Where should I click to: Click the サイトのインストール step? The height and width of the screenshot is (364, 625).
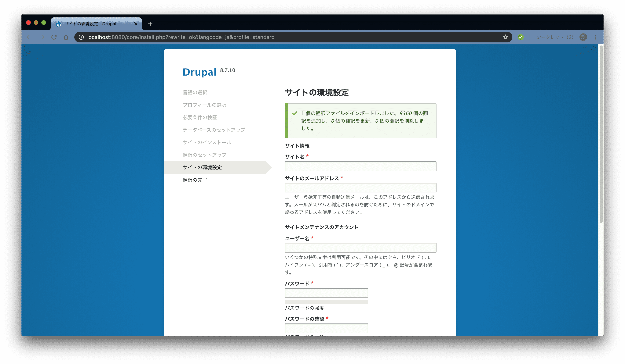click(207, 142)
